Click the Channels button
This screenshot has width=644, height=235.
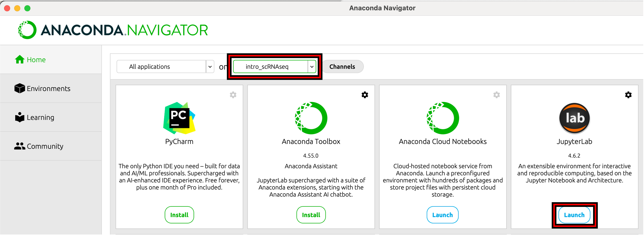[x=342, y=67]
